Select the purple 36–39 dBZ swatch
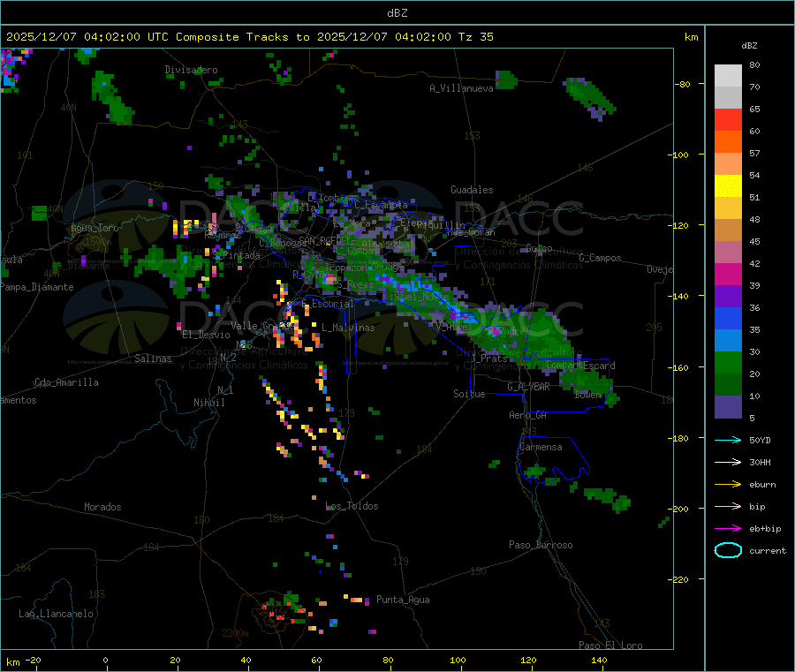 pos(728,297)
